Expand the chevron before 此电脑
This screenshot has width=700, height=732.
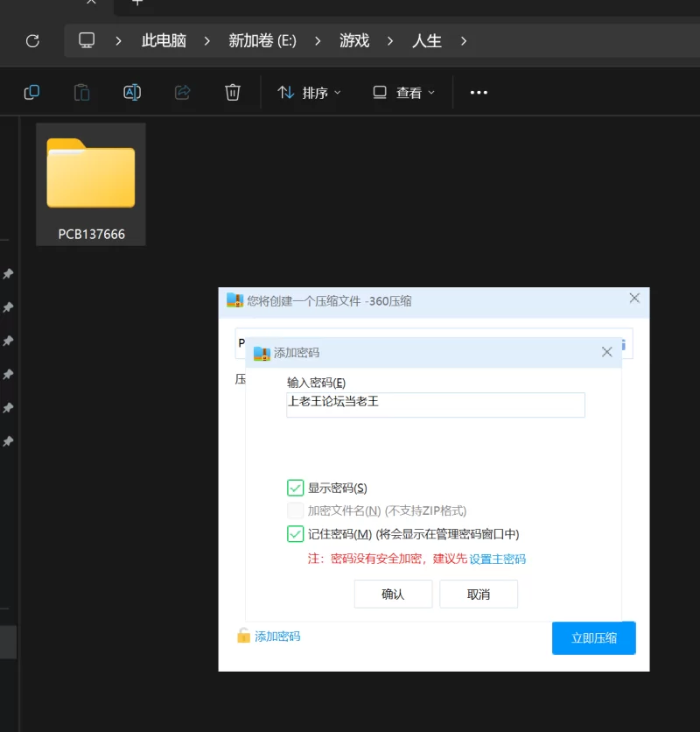[x=118, y=41]
